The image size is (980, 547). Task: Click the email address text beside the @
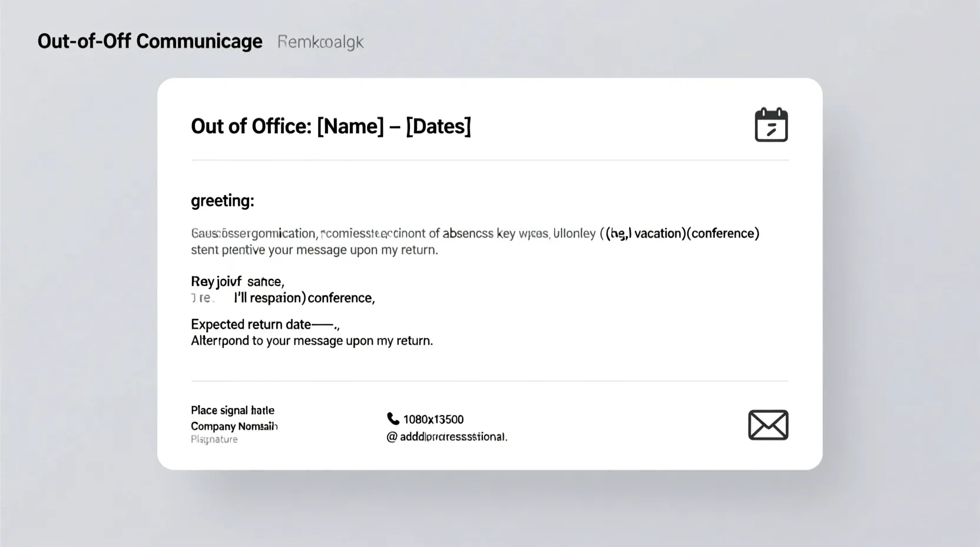tap(453, 437)
